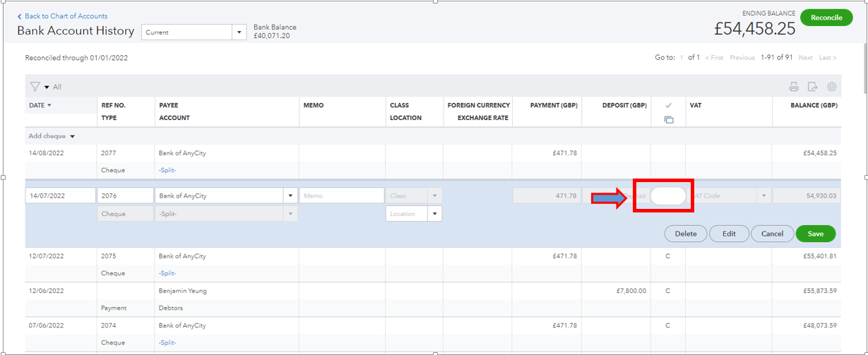The image size is (868, 355).
Task: Go back to Chart of Accounts
Action: coord(62,16)
